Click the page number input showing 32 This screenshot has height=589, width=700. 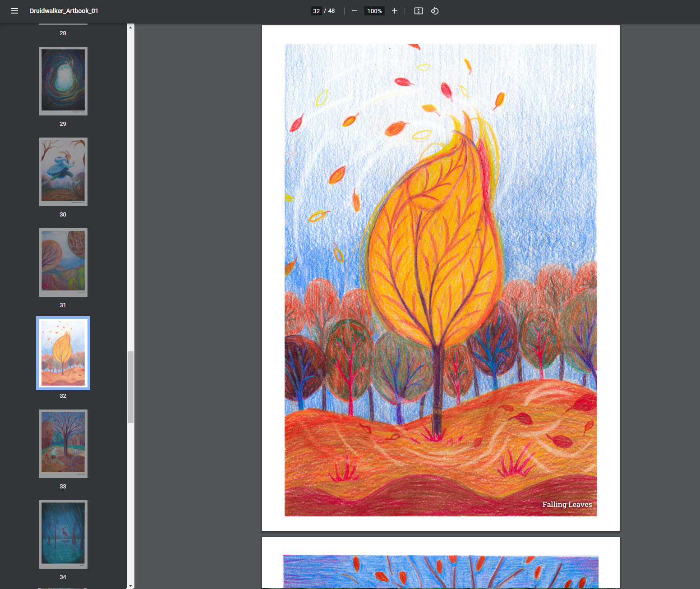point(316,11)
